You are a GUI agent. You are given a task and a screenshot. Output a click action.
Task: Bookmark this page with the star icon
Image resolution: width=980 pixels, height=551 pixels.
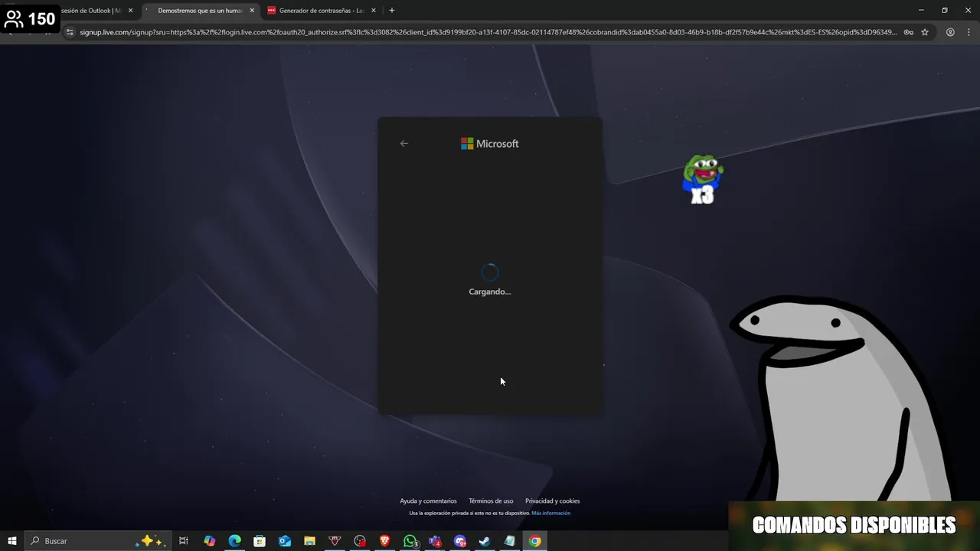925,32
